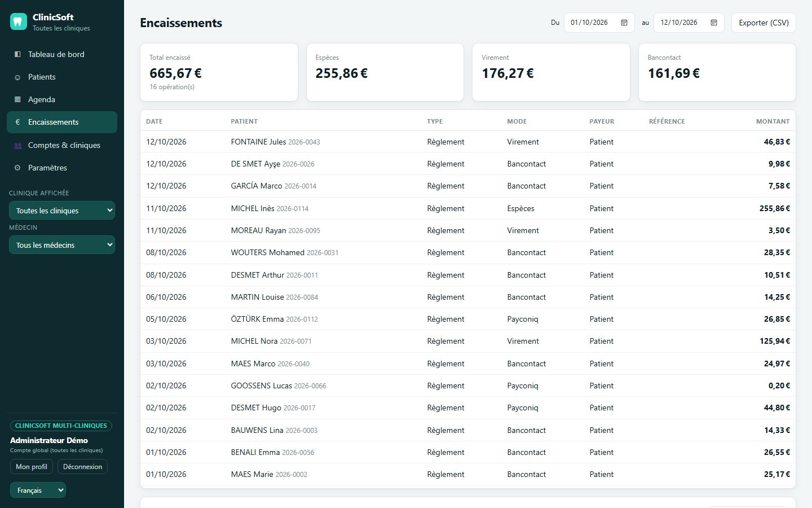Click the BENALI Emma entry
Image resolution: width=812 pixels, height=508 pixels.
point(255,452)
